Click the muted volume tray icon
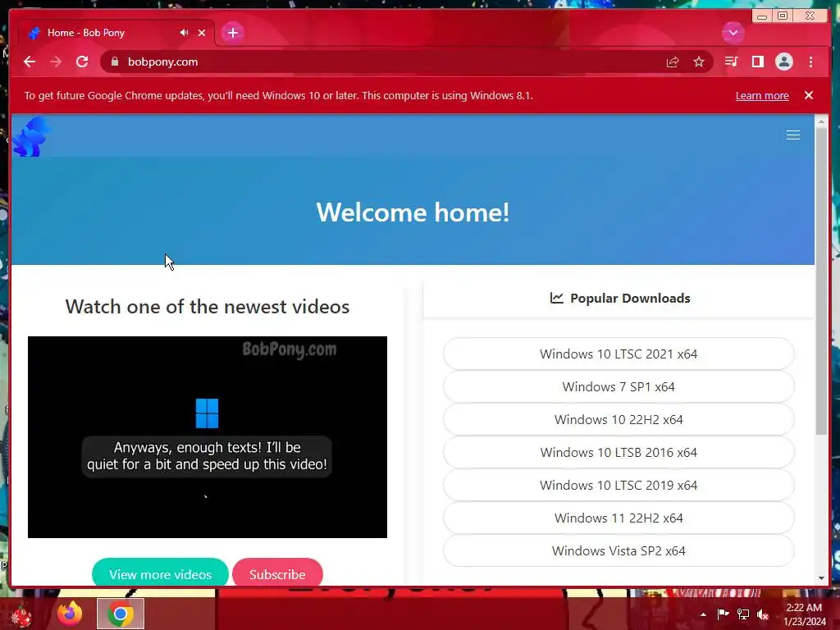 point(763,614)
